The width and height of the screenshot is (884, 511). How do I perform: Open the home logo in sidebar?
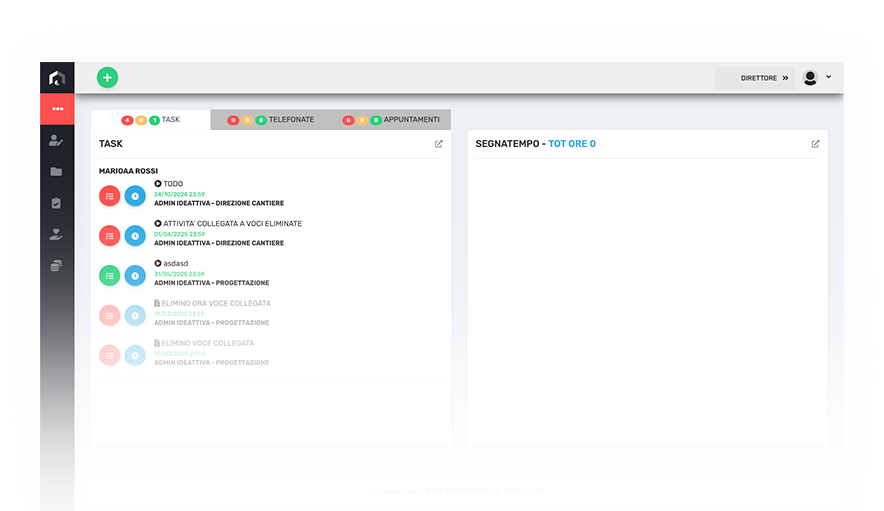[x=57, y=78]
